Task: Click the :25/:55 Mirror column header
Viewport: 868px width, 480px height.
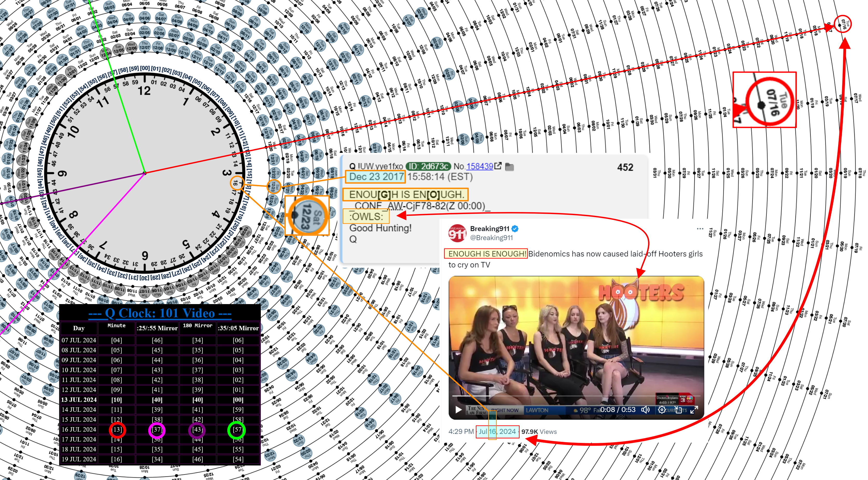Action: click(x=157, y=328)
